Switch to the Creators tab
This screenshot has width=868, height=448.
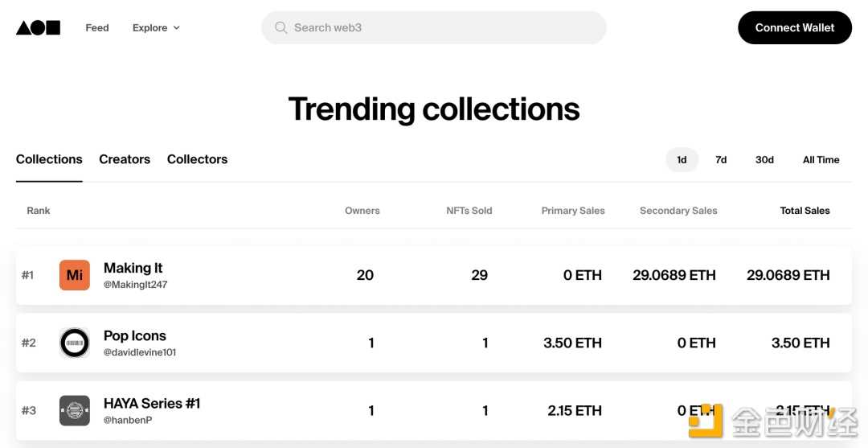pyautogui.click(x=125, y=159)
